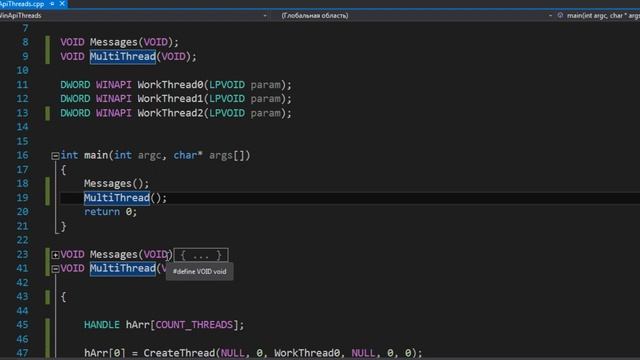Pin the ApiThreads.cpp tab
Screen dimensions: 640x360
52,4
